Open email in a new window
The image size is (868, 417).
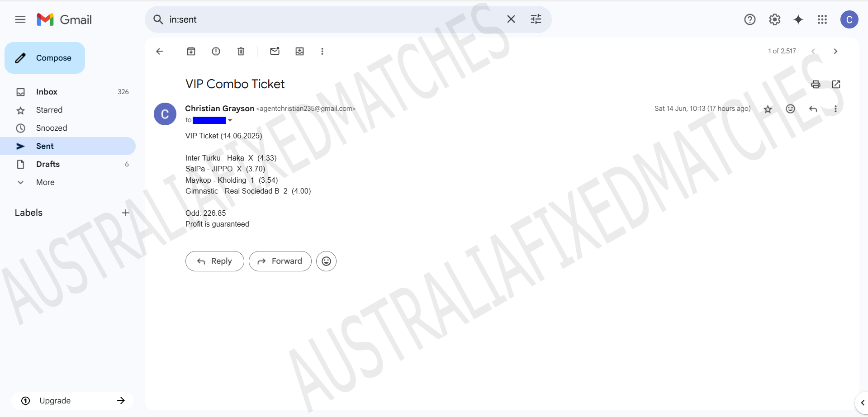[x=836, y=84]
